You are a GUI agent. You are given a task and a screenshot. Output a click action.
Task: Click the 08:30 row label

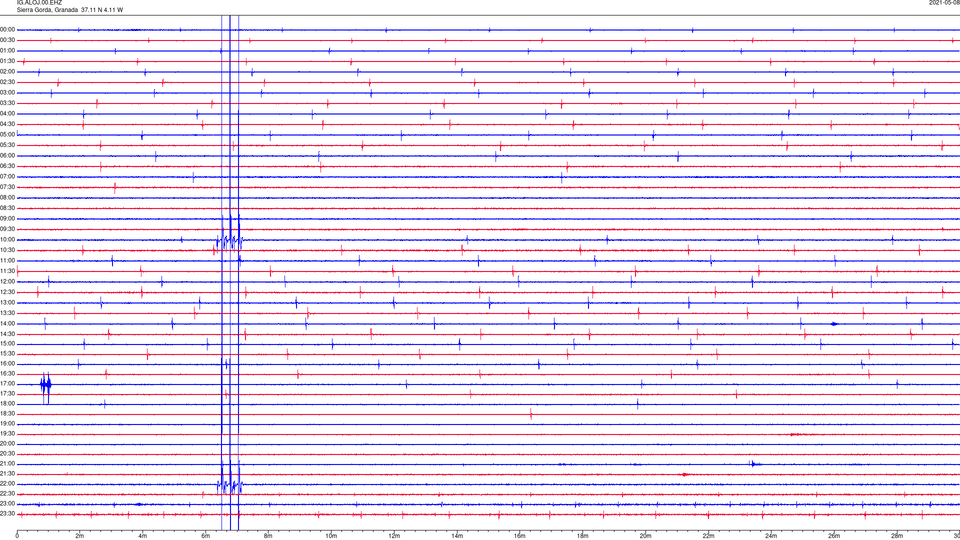tap(8, 208)
